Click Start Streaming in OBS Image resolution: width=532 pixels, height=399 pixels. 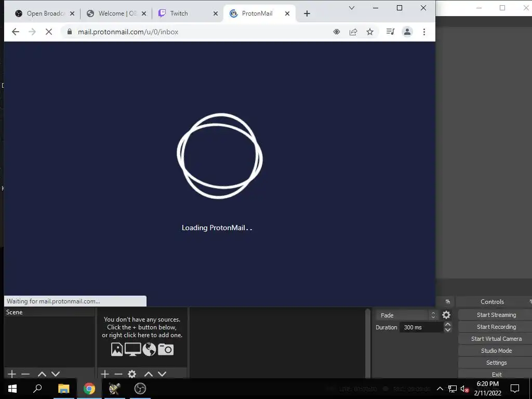pos(496,315)
